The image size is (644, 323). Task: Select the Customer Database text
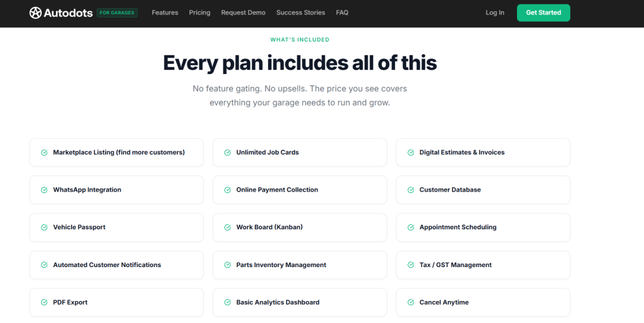coord(450,190)
